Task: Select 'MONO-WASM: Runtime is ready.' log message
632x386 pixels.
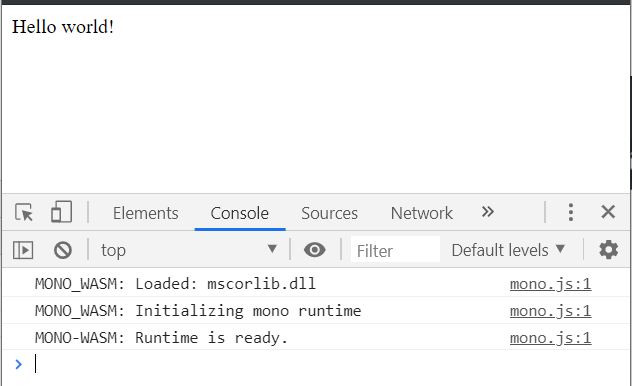Action: (161, 338)
